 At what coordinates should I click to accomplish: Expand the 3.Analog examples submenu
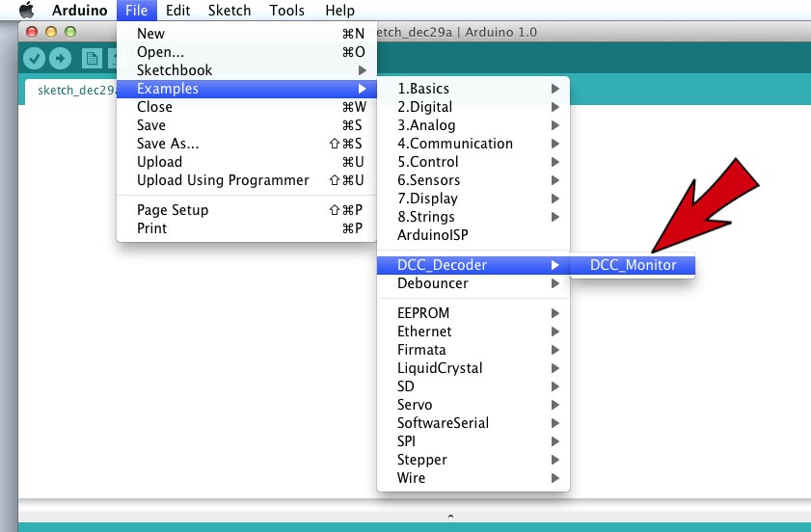click(473, 125)
